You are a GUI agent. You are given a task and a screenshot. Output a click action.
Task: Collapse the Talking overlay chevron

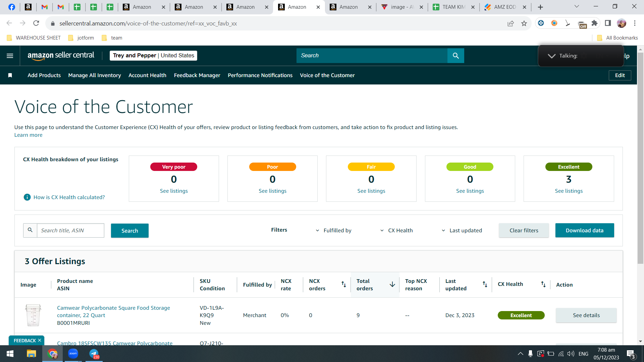(x=551, y=56)
